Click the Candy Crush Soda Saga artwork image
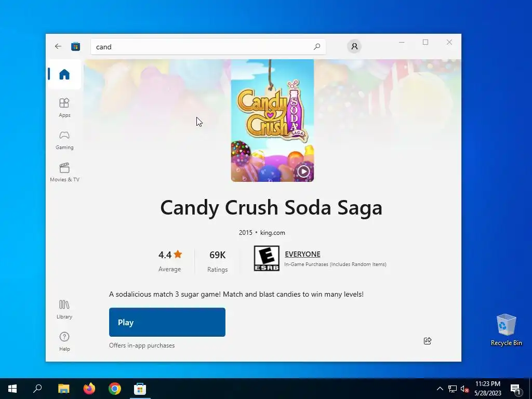 (x=272, y=121)
